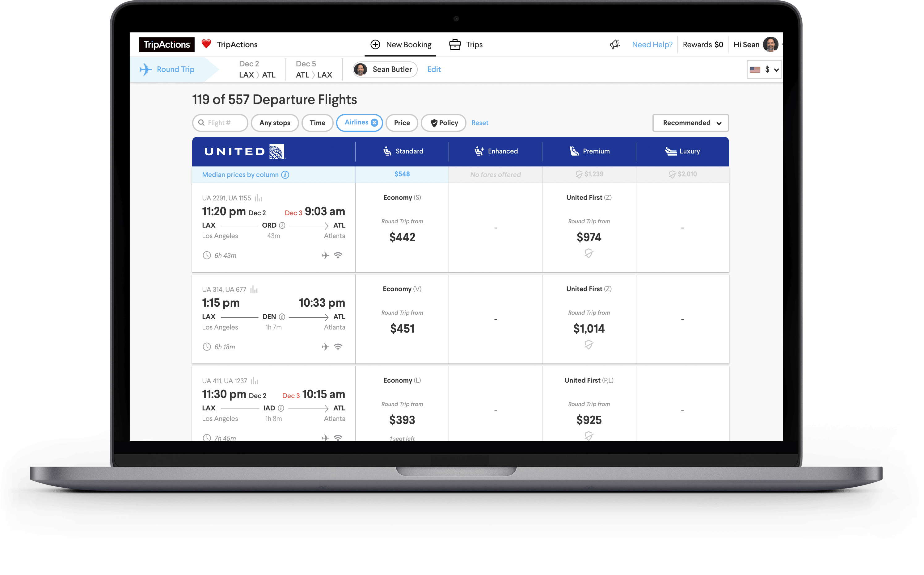
Task: Select the Dec 2 LAX to ATL leg
Action: coord(258,69)
